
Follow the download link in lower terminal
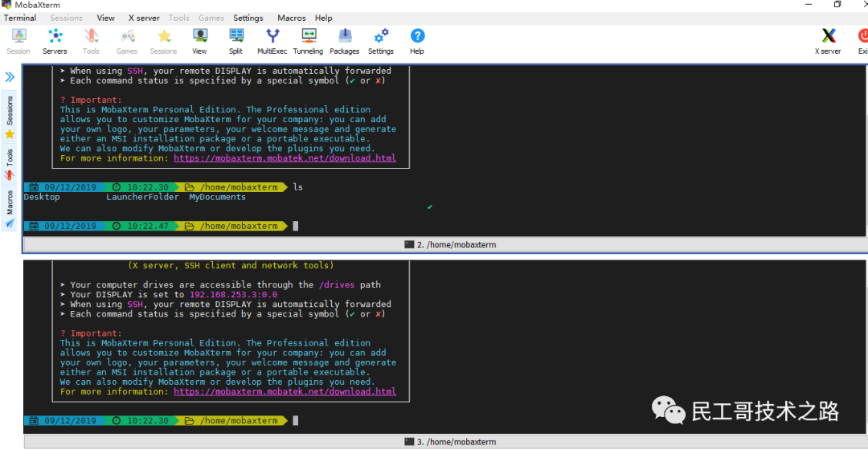tap(285, 392)
